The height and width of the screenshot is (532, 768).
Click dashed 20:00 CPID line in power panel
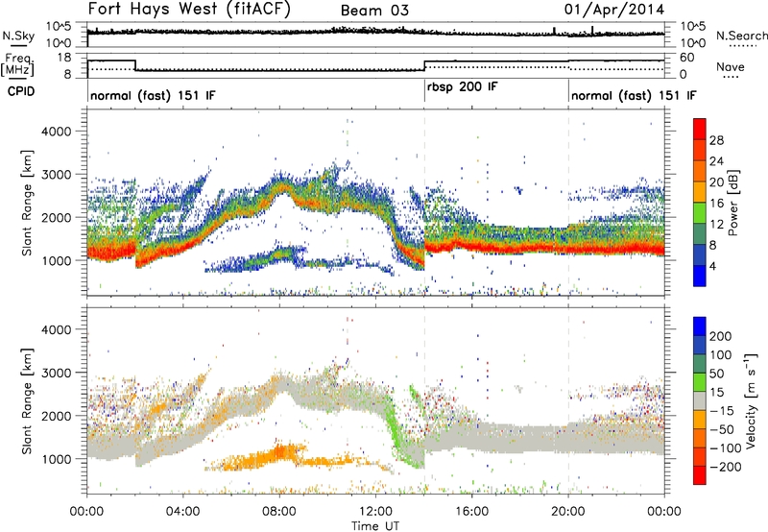568,203
